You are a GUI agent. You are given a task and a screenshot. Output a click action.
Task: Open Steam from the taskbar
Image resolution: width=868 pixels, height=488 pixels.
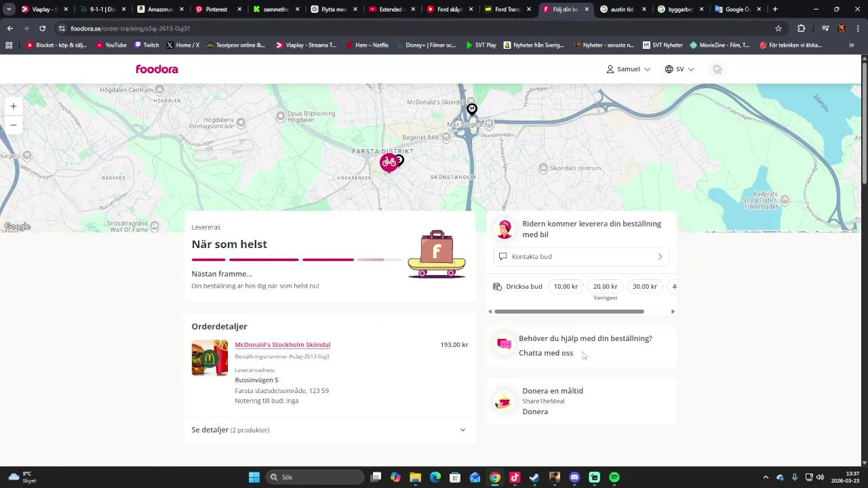pos(535,477)
